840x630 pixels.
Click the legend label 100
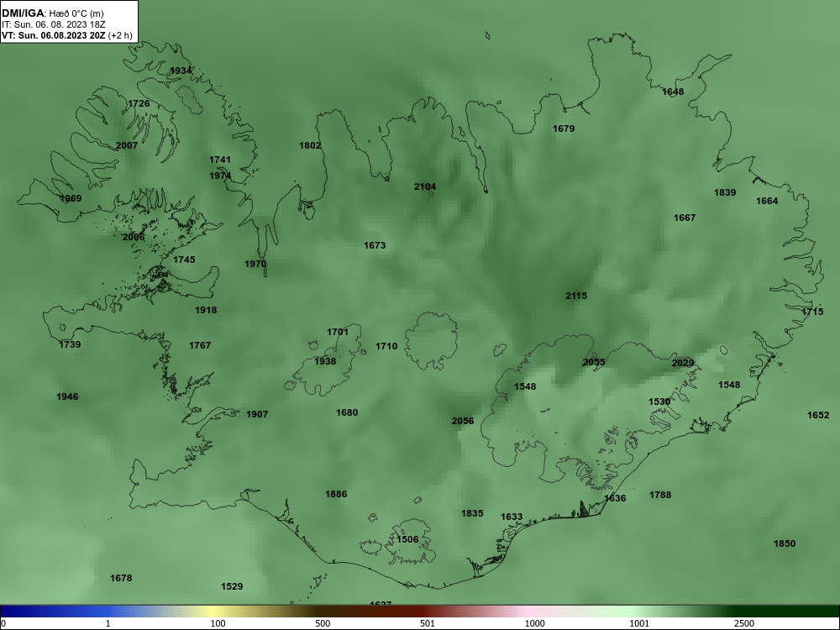tap(218, 623)
